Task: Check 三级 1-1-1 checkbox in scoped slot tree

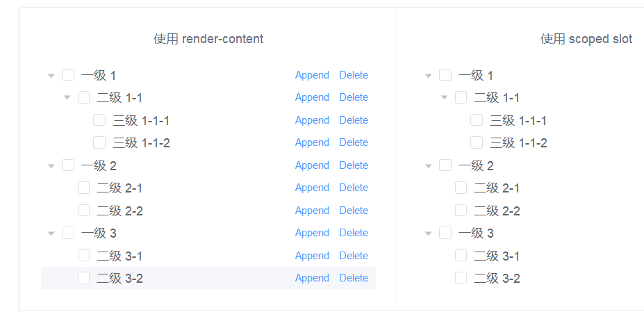Action: (477, 120)
